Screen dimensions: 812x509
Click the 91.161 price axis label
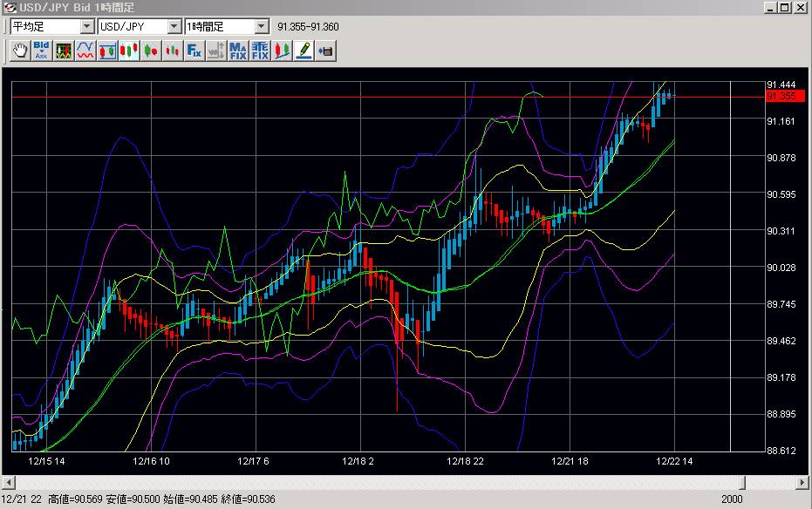(781, 121)
